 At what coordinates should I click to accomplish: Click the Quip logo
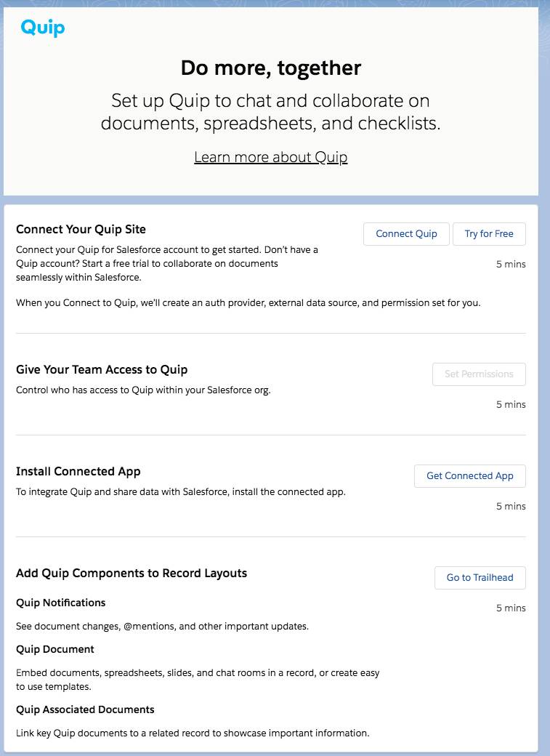(42, 28)
